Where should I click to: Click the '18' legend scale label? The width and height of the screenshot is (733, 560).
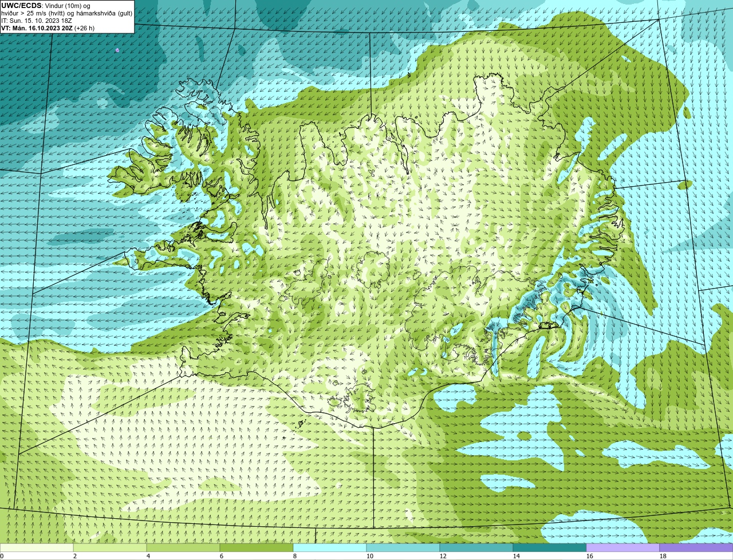[x=663, y=556]
